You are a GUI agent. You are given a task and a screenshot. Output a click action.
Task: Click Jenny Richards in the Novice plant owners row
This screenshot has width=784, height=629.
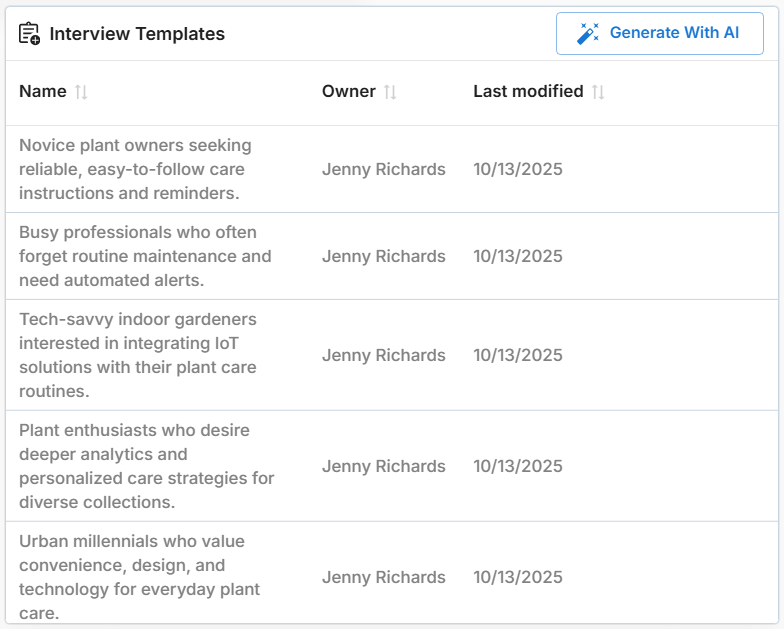pyautogui.click(x=384, y=169)
